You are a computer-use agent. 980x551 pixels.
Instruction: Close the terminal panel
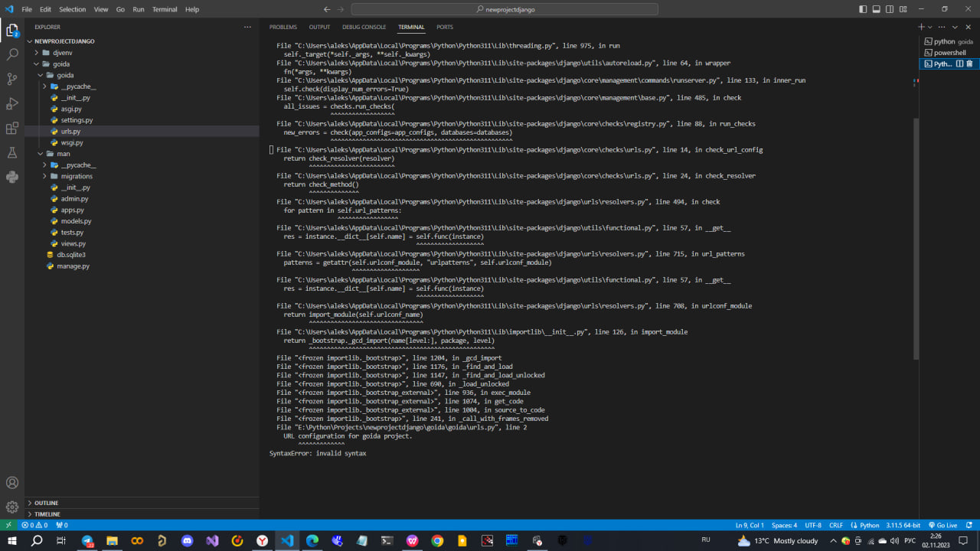pyautogui.click(x=969, y=27)
